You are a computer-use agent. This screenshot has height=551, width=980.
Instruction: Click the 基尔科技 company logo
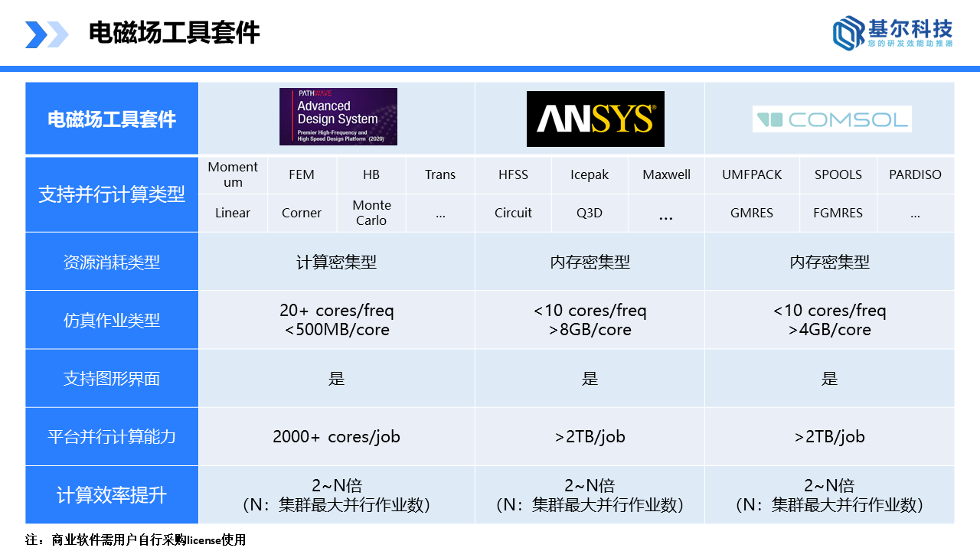click(893, 33)
